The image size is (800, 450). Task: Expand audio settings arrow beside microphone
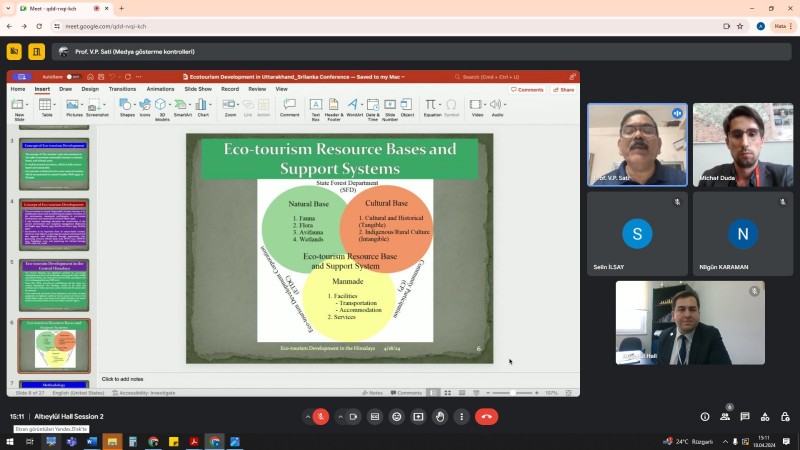[x=307, y=416]
